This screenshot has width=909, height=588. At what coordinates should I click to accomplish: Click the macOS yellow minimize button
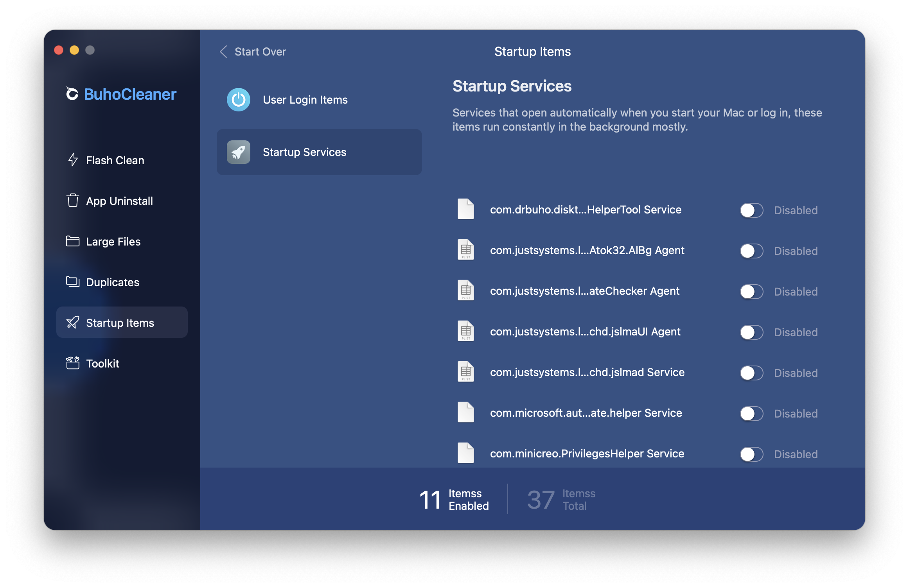(x=74, y=50)
